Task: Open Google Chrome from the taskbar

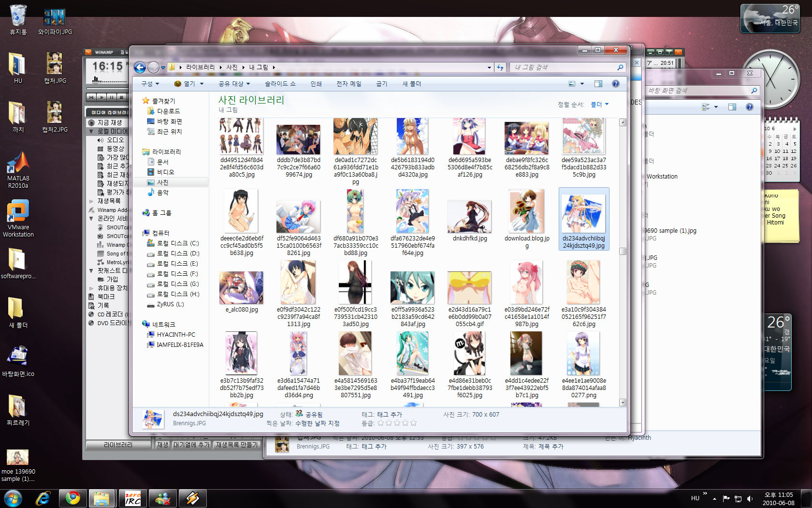Action: [x=73, y=498]
